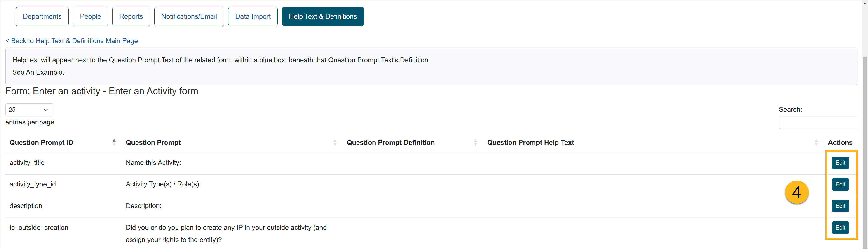Click sort arrows beside Question Prompt header

click(x=335, y=143)
